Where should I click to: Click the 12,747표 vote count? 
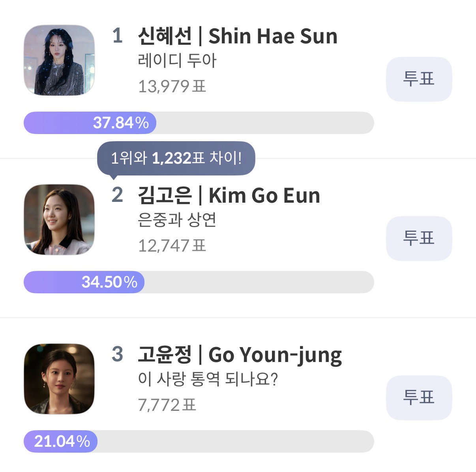172,246
